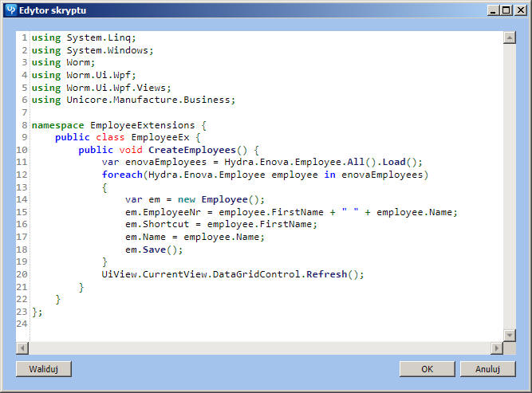Image resolution: width=532 pixels, height=393 pixels.
Task: Click the horizontal scrollbar right arrow
Action: coord(496,348)
